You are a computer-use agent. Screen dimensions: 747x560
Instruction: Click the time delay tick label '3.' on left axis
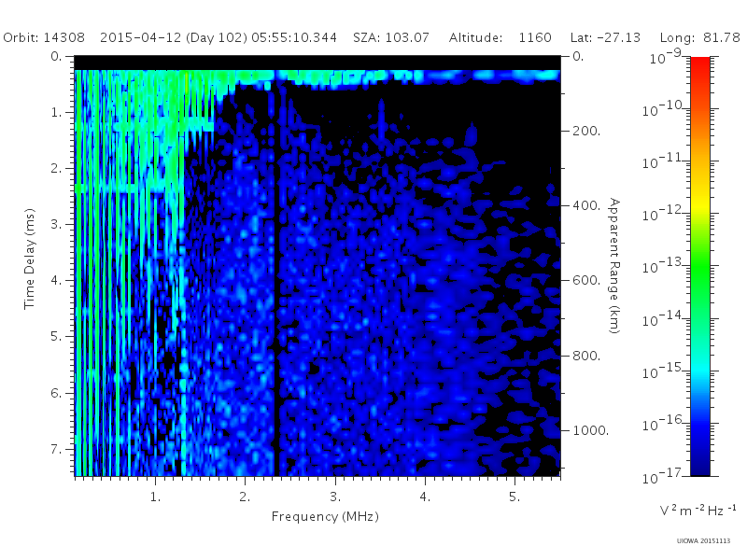click(x=56, y=224)
